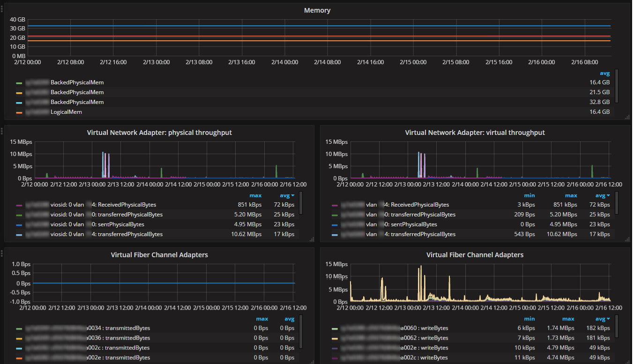Open the Memory panel title menu
Viewport: 634px width, 364px height.
(x=317, y=10)
